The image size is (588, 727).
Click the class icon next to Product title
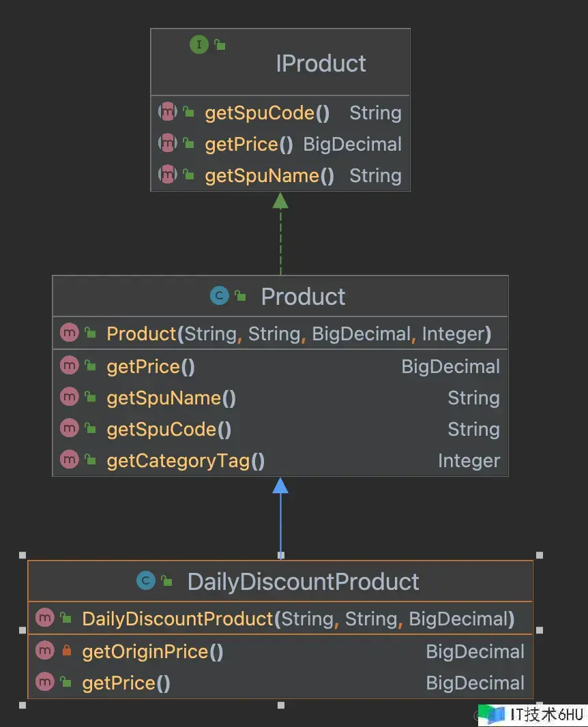(220, 296)
